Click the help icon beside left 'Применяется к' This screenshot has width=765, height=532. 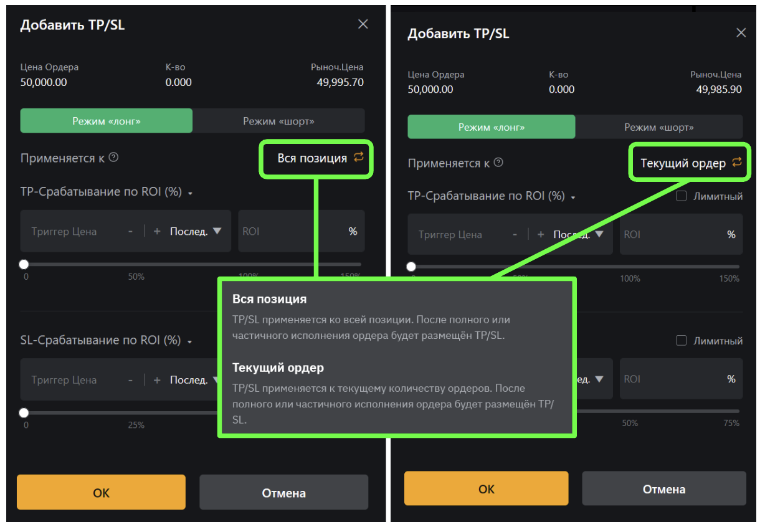point(113,158)
